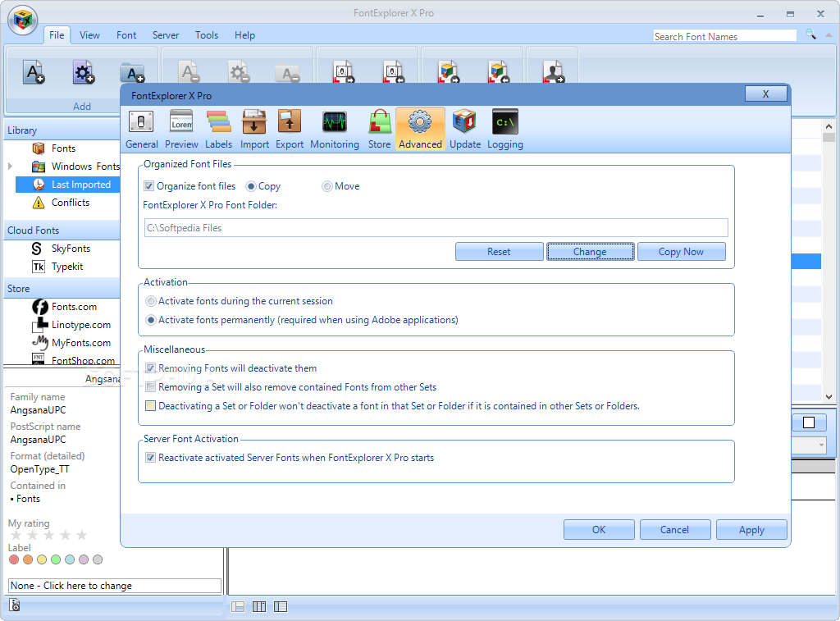Select Windows Fonts in the Library
Viewport: 840px width, 621px height.
(75, 166)
